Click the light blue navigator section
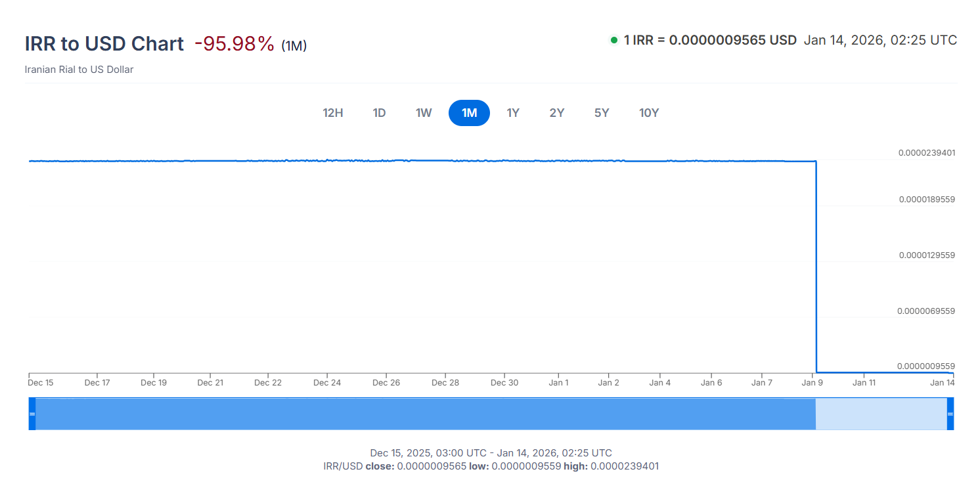The height and width of the screenshot is (484, 980). coord(880,414)
